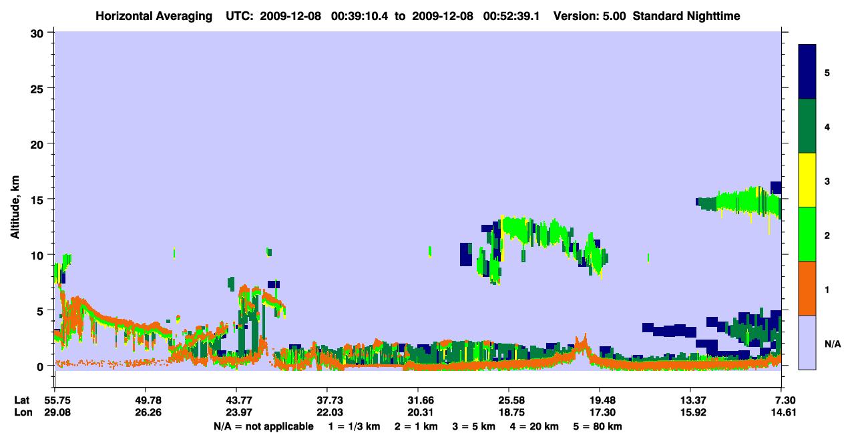Click the '4 = 20 km' legend text
Image resolution: width=868 pixels, height=445 pixels.
pyautogui.click(x=533, y=426)
